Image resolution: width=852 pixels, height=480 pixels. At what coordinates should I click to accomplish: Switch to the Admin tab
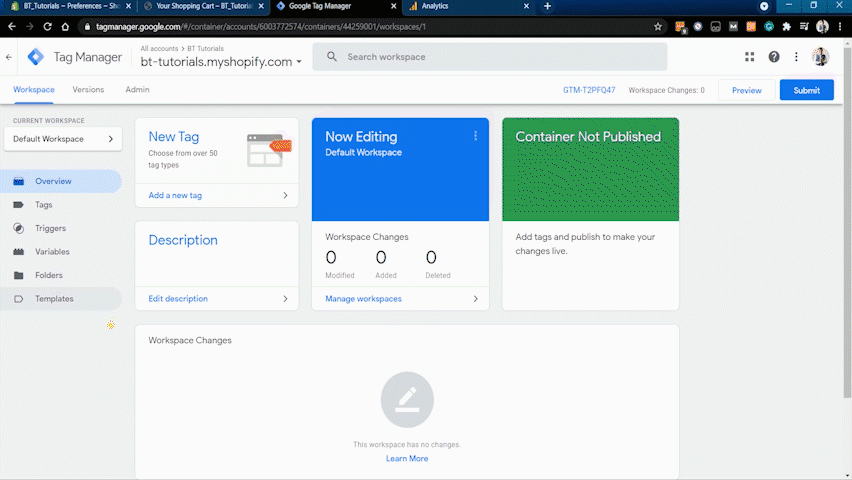[137, 90]
